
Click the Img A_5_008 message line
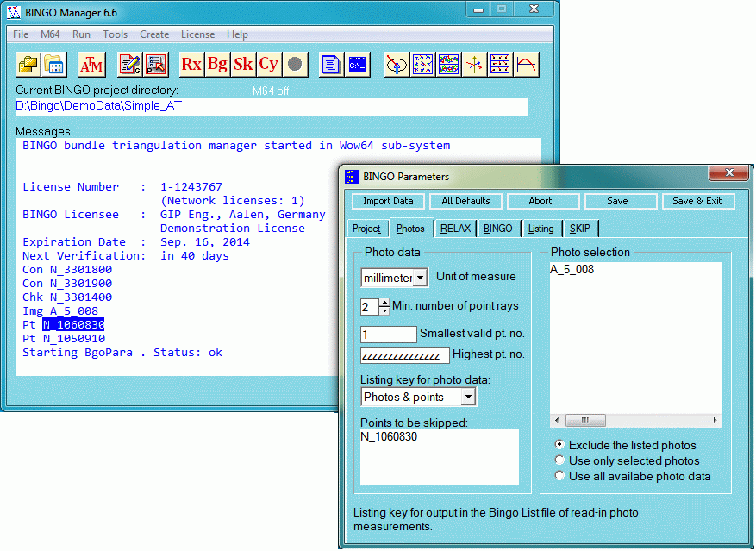[x=60, y=311]
